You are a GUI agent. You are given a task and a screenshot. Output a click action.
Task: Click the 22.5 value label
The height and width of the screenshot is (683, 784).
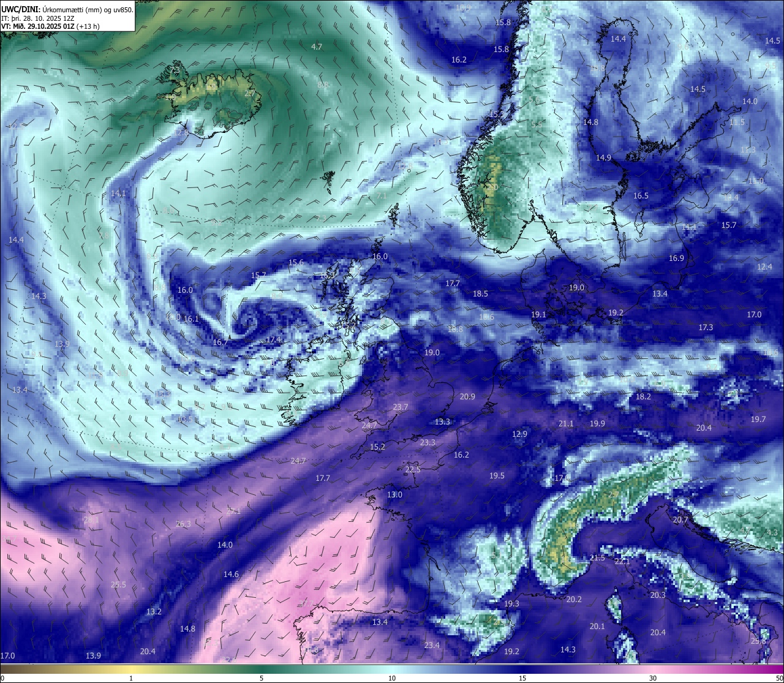pyautogui.click(x=413, y=470)
